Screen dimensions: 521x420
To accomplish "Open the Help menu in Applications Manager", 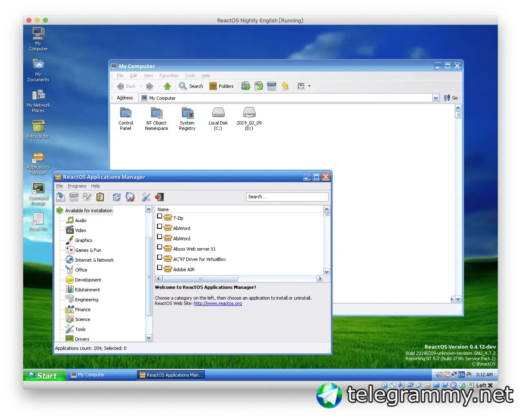I will coord(96,186).
